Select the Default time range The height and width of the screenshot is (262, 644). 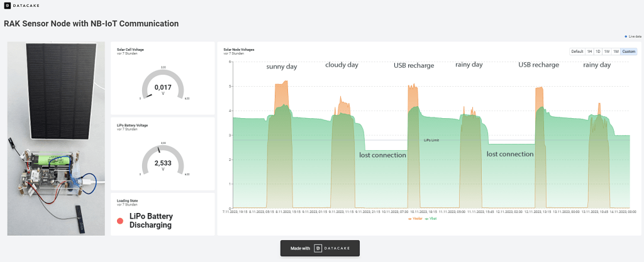[577, 52]
